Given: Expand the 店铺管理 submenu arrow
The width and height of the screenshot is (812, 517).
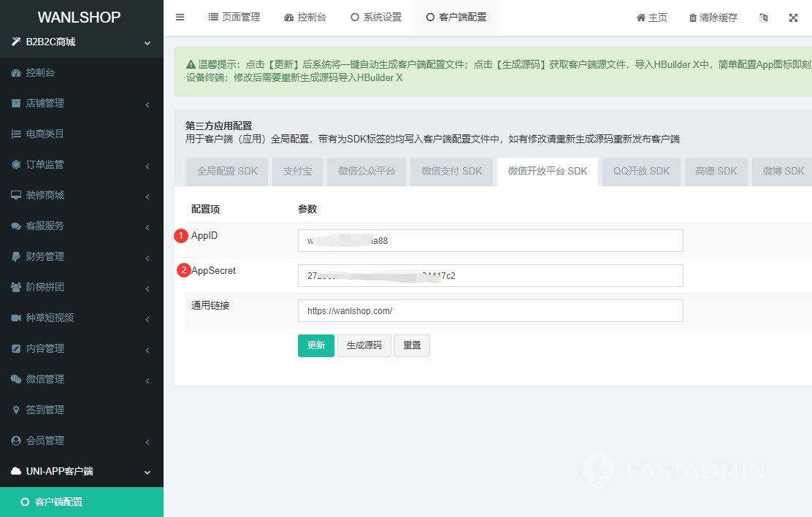Looking at the screenshot, I should coord(148,104).
